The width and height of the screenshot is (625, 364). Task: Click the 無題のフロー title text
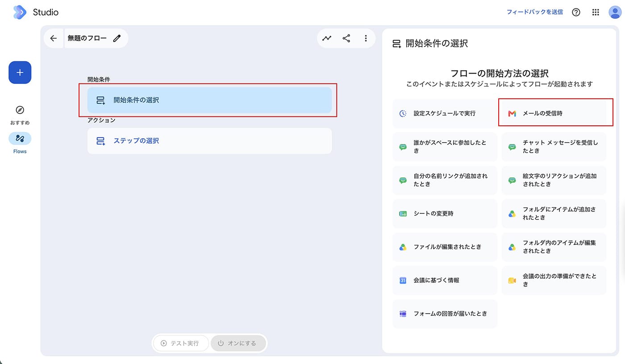click(87, 38)
